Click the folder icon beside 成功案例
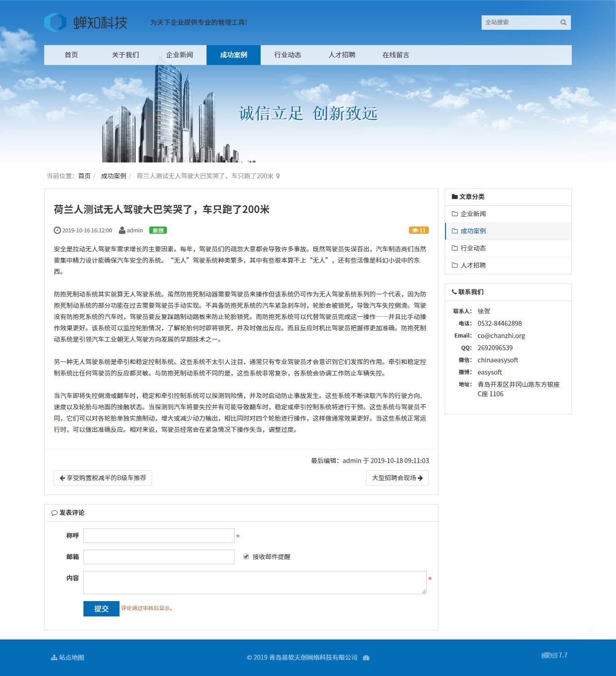This screenshot has height=676, width=616. pyautogui.click(x=455, y=231)
